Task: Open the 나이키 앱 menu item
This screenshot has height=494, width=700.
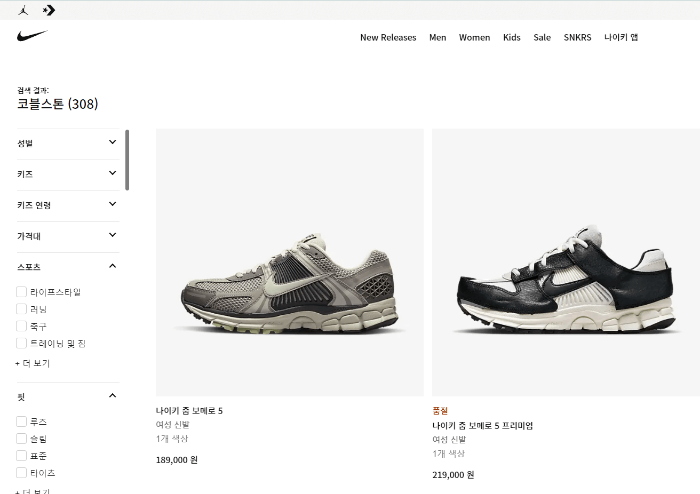Action: (x=621, y=37)
